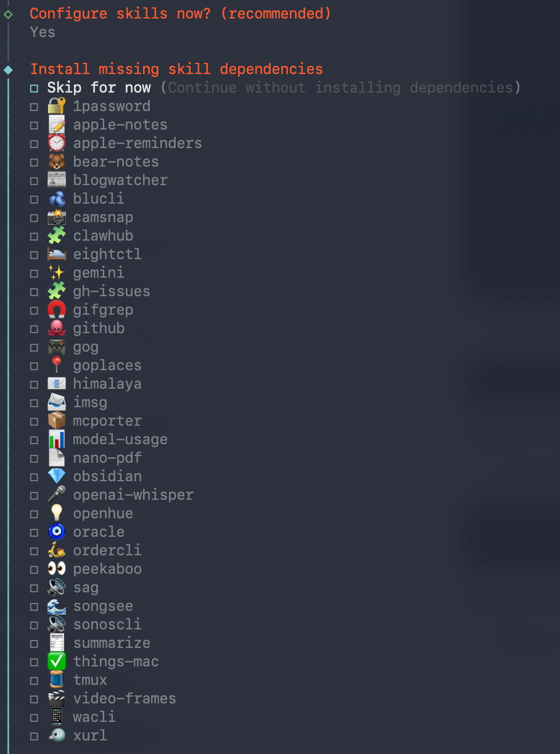Click the Configure skills now prompt
Image resolution: width=560 pixels, height=754 pixels.
pyautogui.click(x=180, y=14)
